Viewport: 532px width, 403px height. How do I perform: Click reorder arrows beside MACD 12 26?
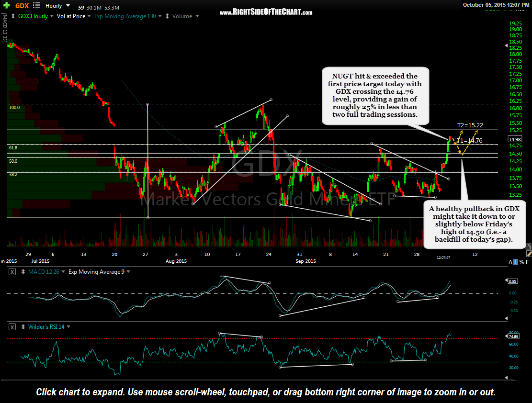23,272
